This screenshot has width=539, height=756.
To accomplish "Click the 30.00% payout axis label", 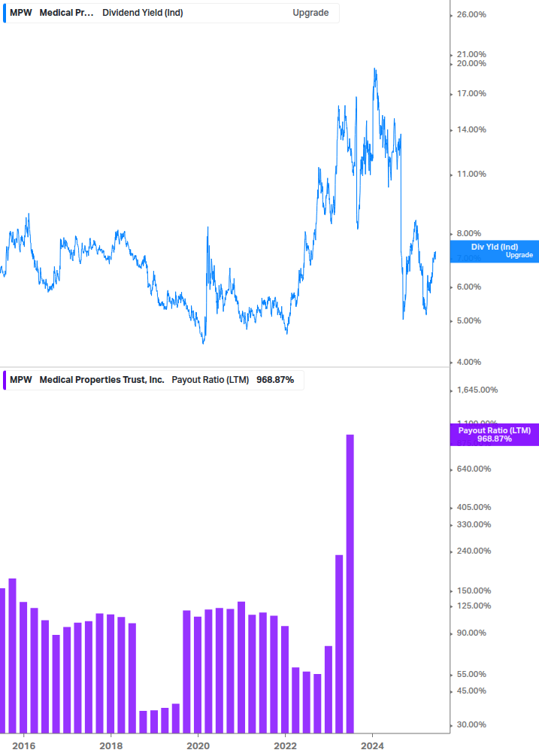I will [471, 724].
